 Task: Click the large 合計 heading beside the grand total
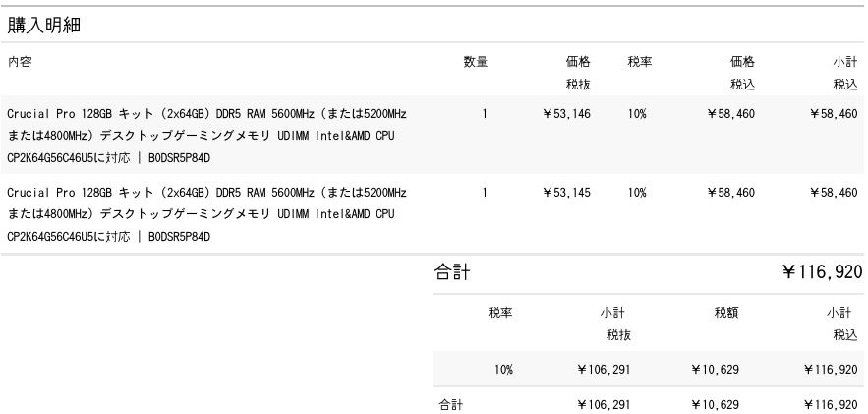(452, 272)
